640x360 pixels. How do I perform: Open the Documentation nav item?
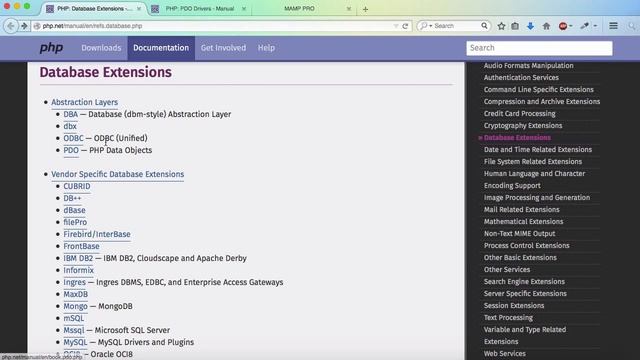click(x=161, y=48)
